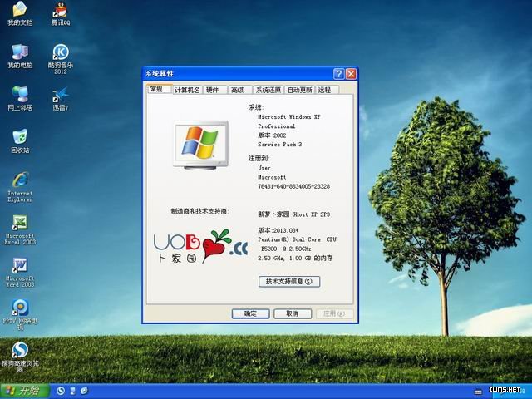Switch to the 自动更新 tab
This screenshot has width=532, height=399.
[x=299, y=90]
